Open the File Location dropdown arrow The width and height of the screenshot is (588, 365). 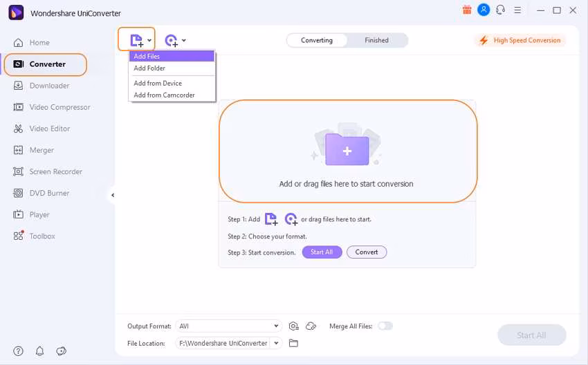276,344
